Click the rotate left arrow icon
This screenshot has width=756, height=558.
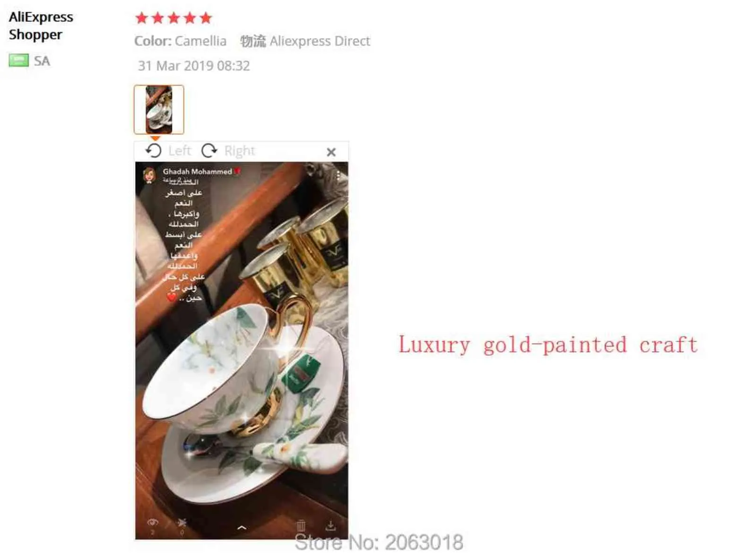(x=153, y=151)
